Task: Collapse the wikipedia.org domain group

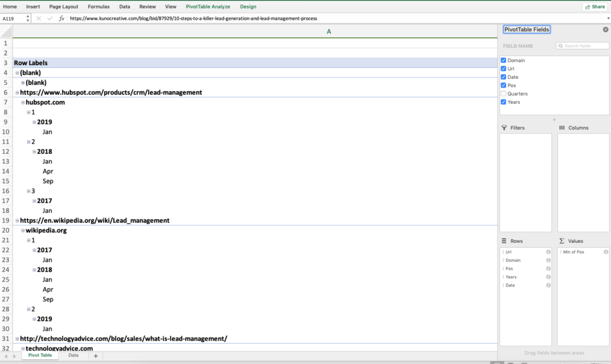Action: 23,230
